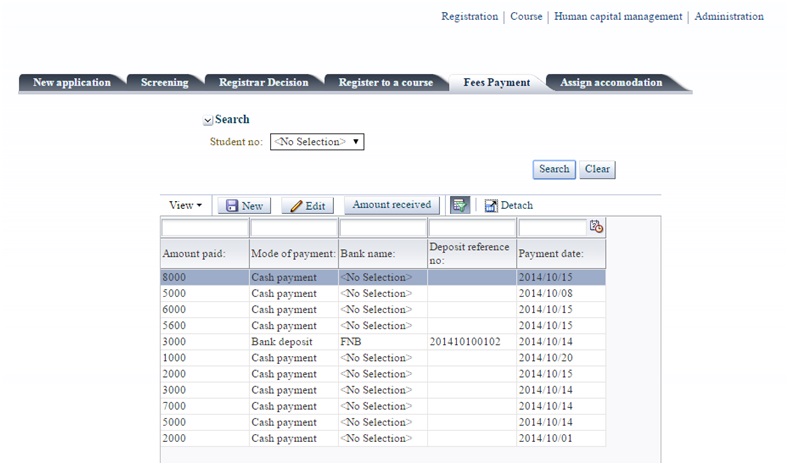Click the Clear button
Image resolution: width=789 pixels, height=465 pixels.
point(597,169)
